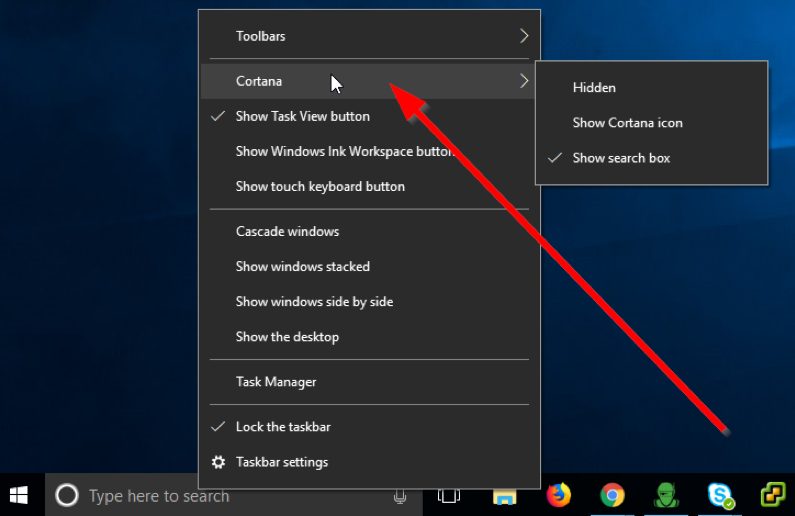
Task: Choose Show the desktop
Action: 369,337
